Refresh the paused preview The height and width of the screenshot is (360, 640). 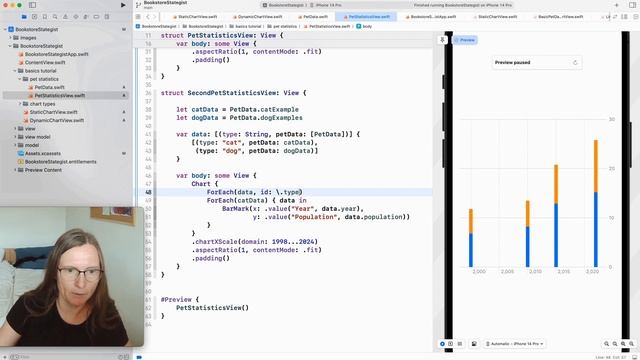[x=575, y=62]
